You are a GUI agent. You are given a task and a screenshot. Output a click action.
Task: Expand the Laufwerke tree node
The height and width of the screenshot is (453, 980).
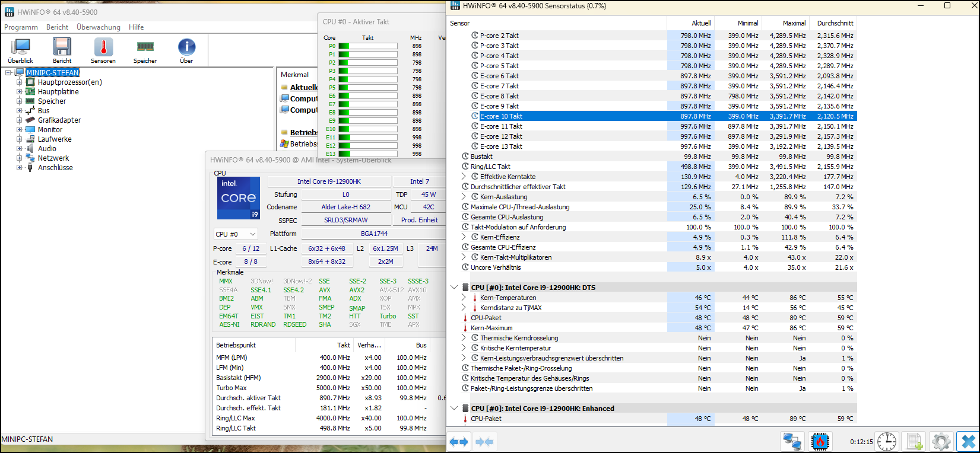pos(19,139)
